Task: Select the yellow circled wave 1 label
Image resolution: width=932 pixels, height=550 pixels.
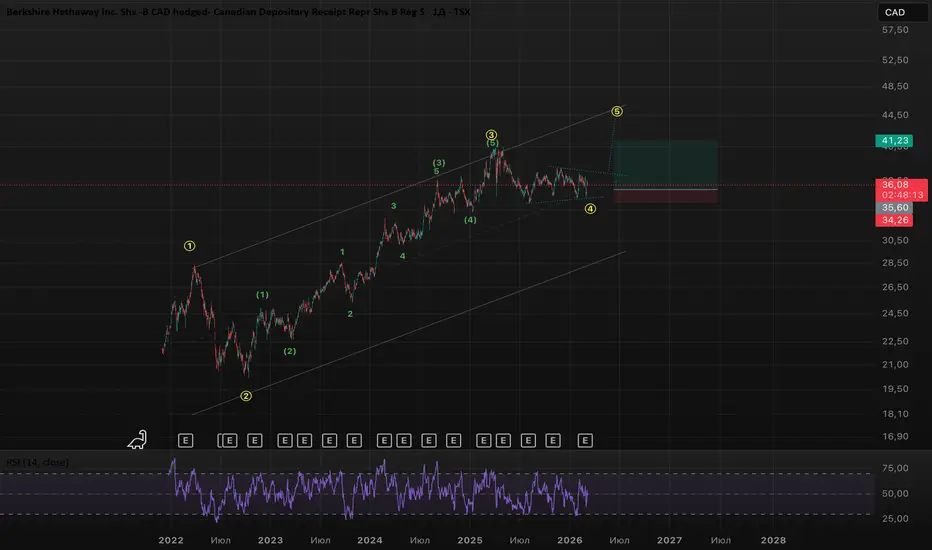Action: [x=190, y=246]
